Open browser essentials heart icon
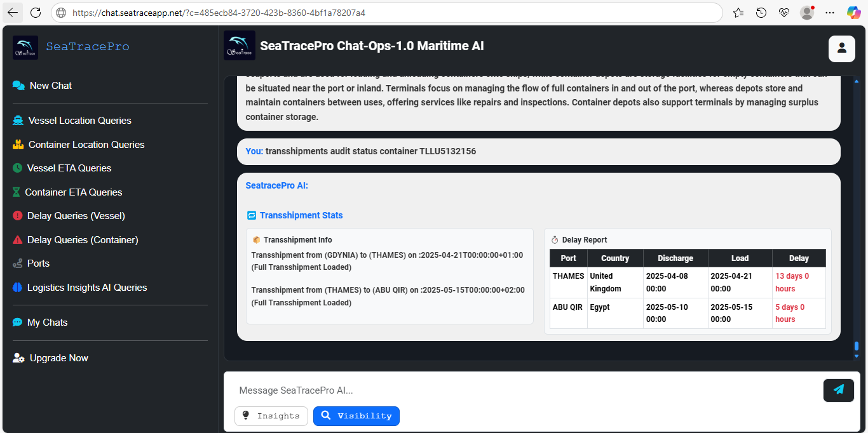This screenshot has width=868, height=433. click(x=783, y=13)
